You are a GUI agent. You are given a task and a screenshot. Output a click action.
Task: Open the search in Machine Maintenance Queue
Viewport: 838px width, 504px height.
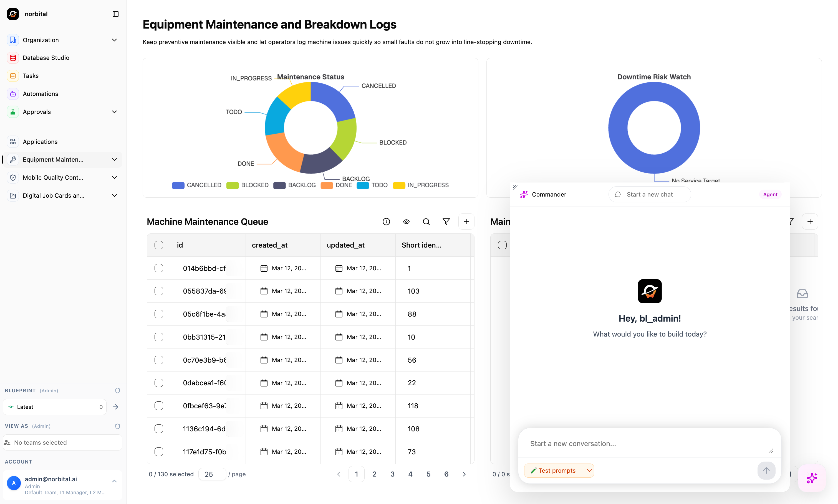[426, 222]
